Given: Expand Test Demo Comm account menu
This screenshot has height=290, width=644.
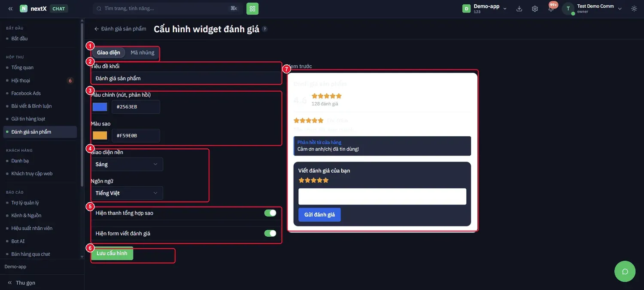Looking at the screenshot, I should point(620,9).
